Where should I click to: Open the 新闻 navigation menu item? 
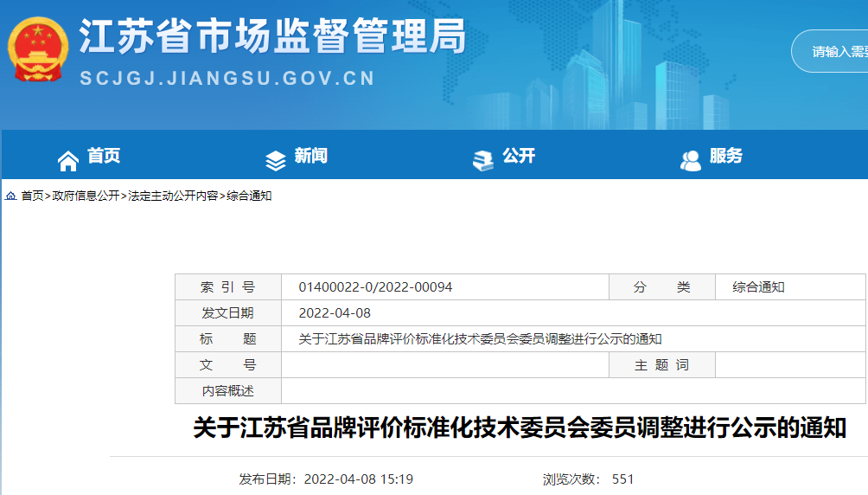coord(311,156)
